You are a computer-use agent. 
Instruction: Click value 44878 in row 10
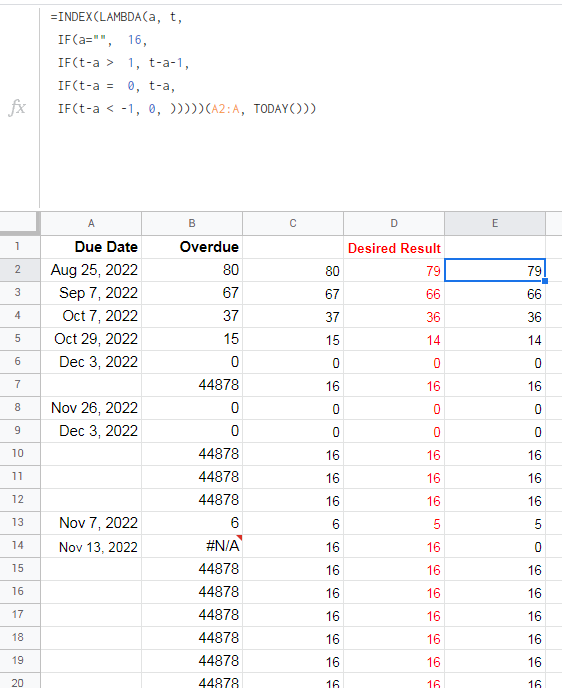click(192, 454)
